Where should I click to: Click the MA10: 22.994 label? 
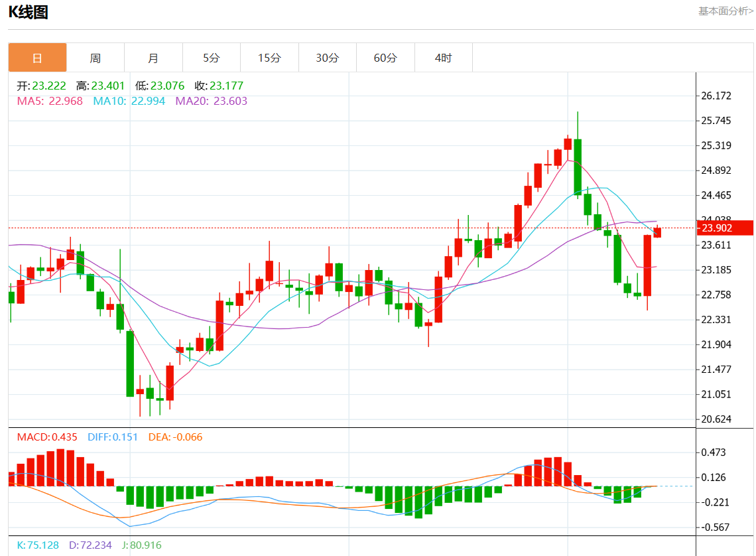pos(129,101)
